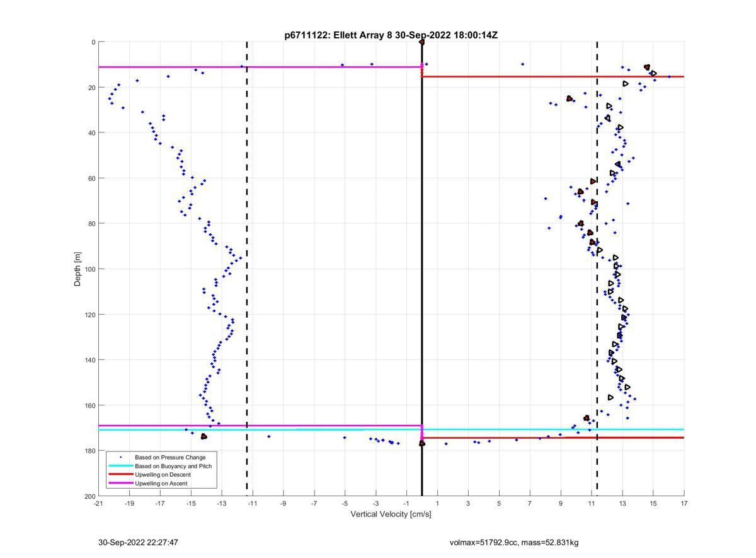Click depth axis tick label '100'
The height and width of the screenshot is (558, 756).
tap(90, 269)
